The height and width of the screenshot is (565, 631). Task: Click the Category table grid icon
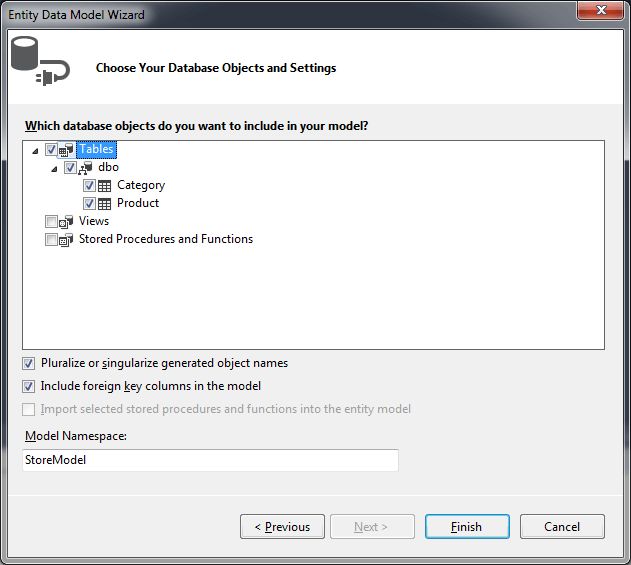[x=105, y=186]
